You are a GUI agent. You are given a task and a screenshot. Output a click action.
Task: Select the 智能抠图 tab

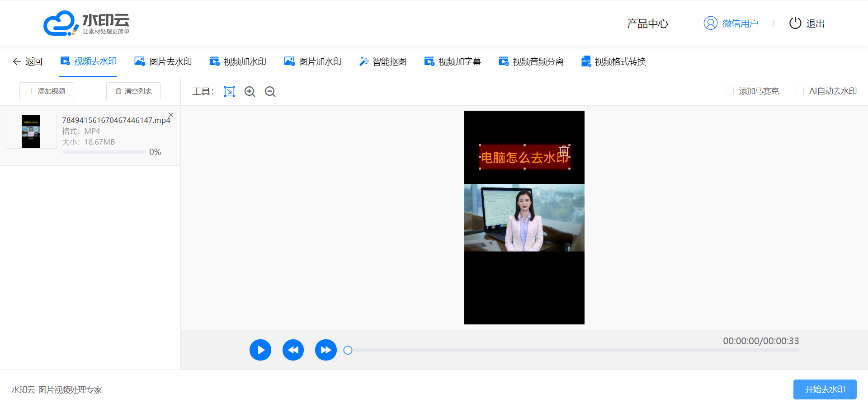point(383,61)
